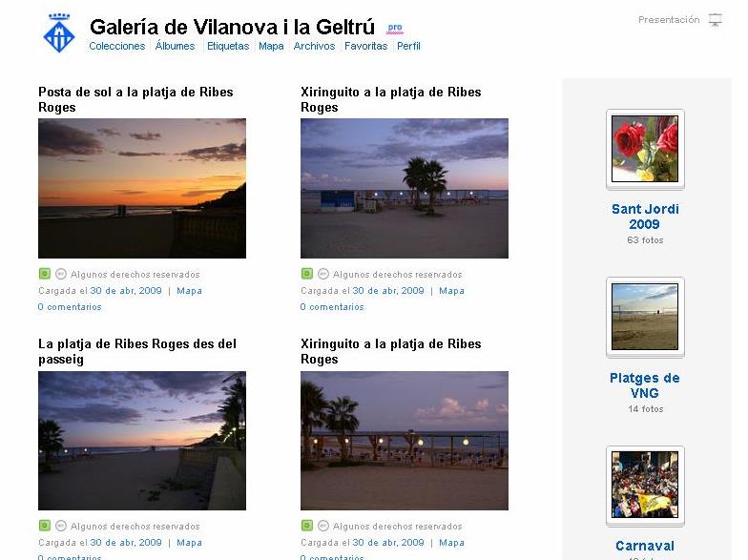Open the Sant Jordi 2009 album thumbnail
Viewport: 748px width, 560px height.
645,149
